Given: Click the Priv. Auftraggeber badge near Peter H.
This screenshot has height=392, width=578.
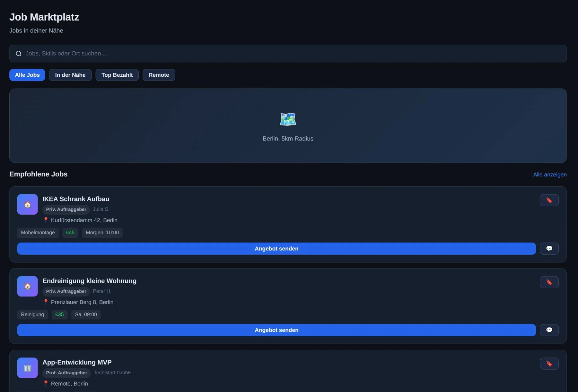Looking at the screenshot, I should tap(66, 291).
